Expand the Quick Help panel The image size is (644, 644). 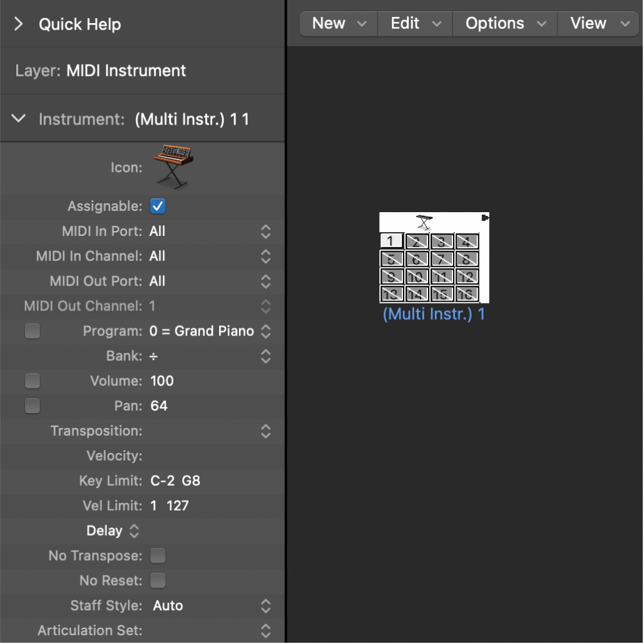[x=18, y=24]
